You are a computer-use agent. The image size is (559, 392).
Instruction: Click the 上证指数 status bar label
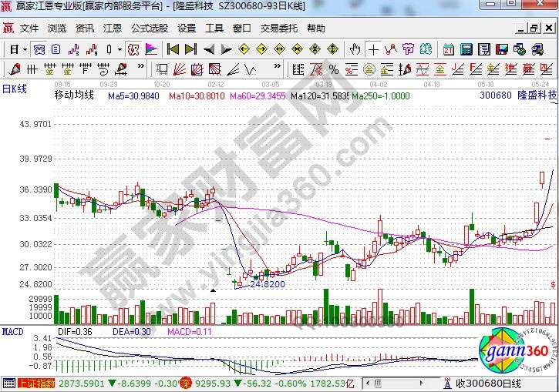35,383
